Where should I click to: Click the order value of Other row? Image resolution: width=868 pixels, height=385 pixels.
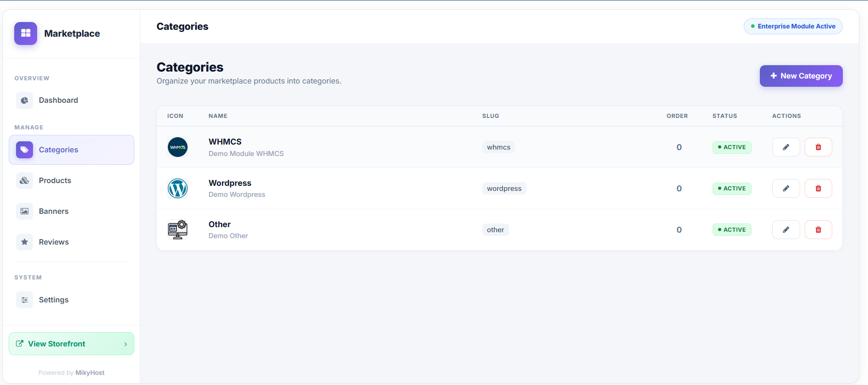click(679, 230)
